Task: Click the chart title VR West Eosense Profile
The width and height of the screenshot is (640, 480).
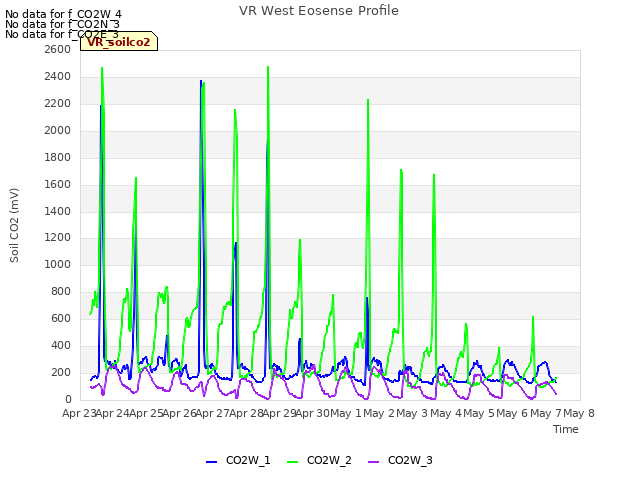Action: pos(319,11)
